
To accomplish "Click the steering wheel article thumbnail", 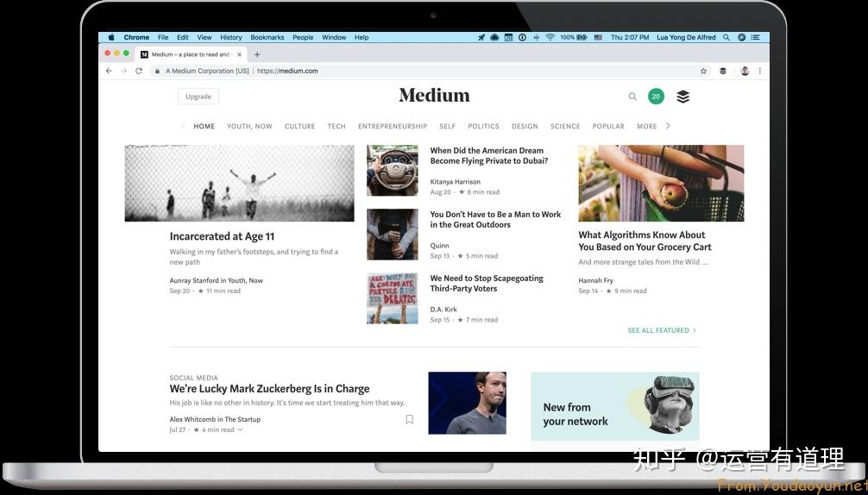I will click(392, 171).
